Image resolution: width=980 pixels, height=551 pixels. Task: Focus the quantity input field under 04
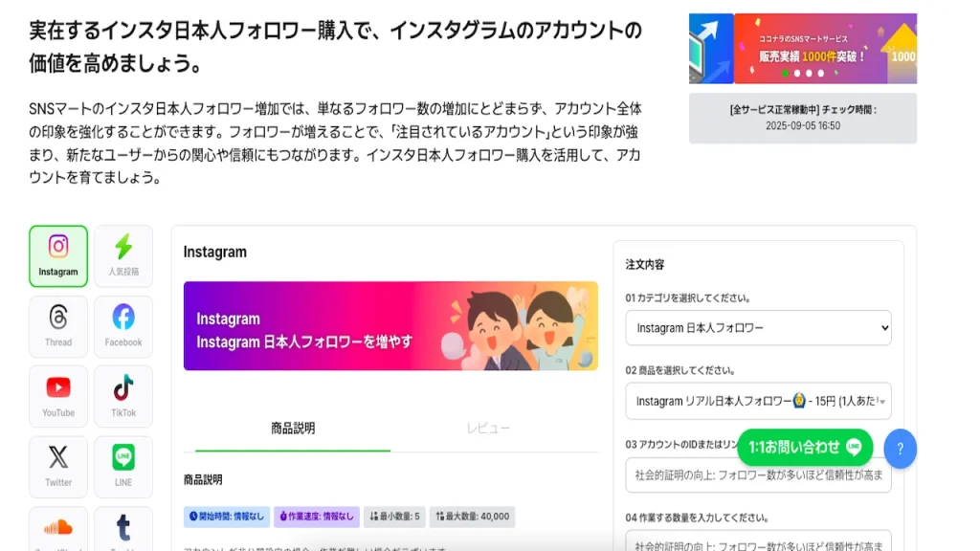coord(758,542)
